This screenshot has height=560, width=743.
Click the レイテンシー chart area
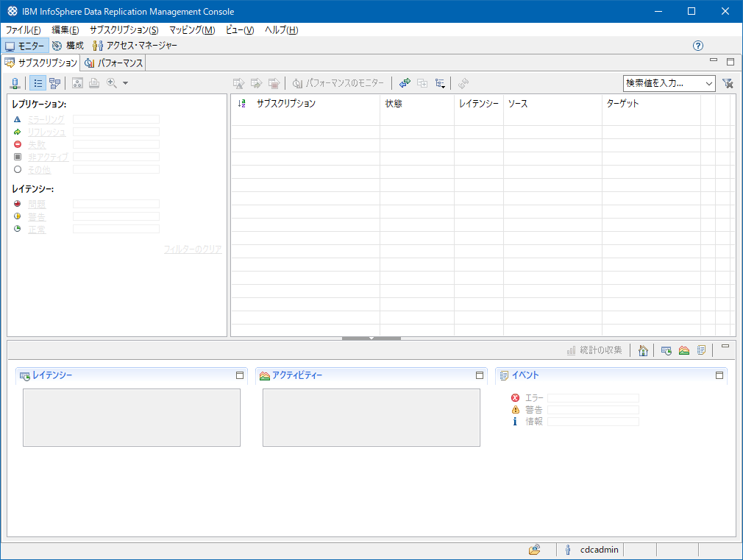[132, 418]
